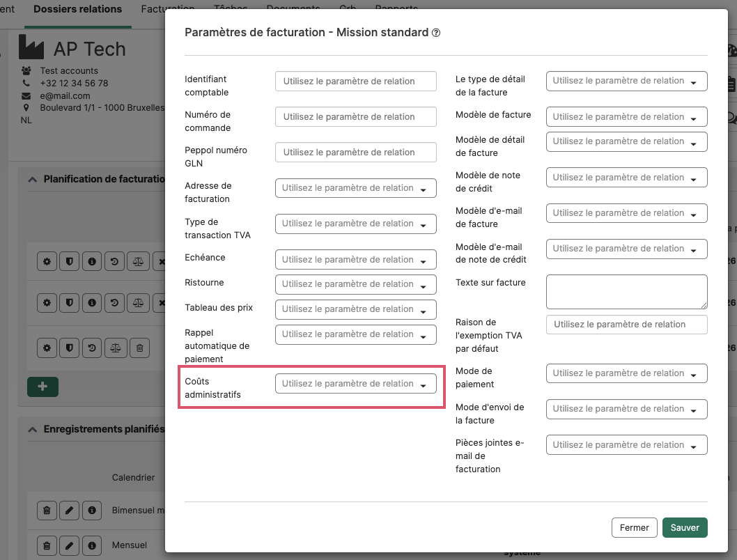Open the Coûts administratifs dropdown
Viewport: 737px width, 560px height.
tap(356, 383)
